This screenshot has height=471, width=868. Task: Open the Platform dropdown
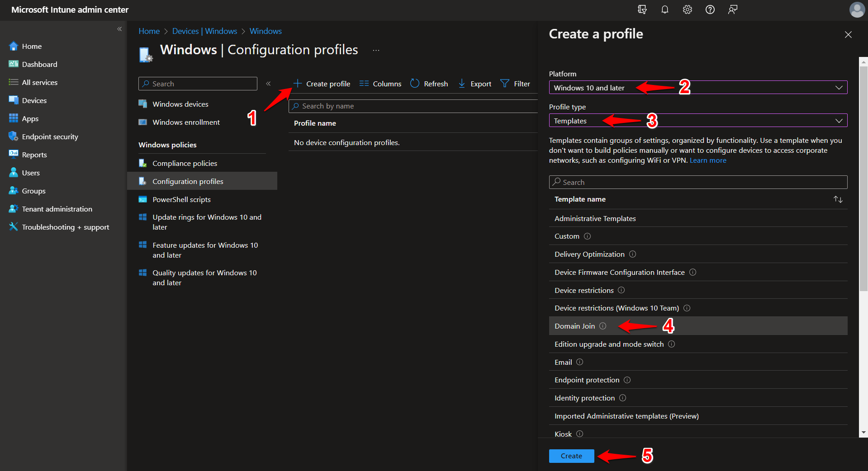pos(697,88)
